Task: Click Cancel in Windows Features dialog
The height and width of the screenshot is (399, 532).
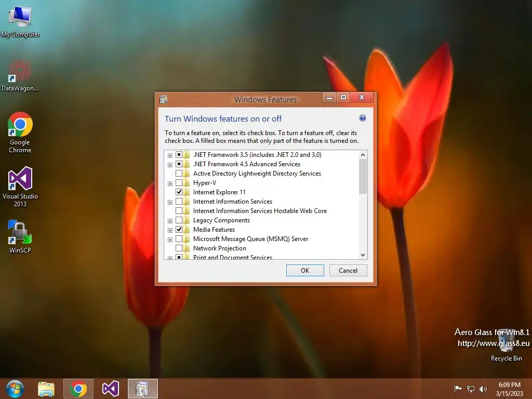Action: tap(348, 270)
